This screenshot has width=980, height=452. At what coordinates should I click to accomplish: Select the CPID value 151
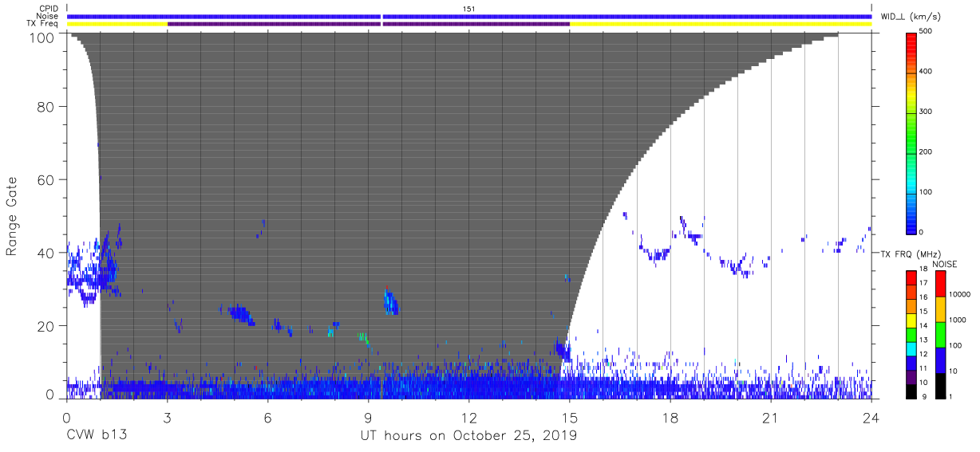469,9
